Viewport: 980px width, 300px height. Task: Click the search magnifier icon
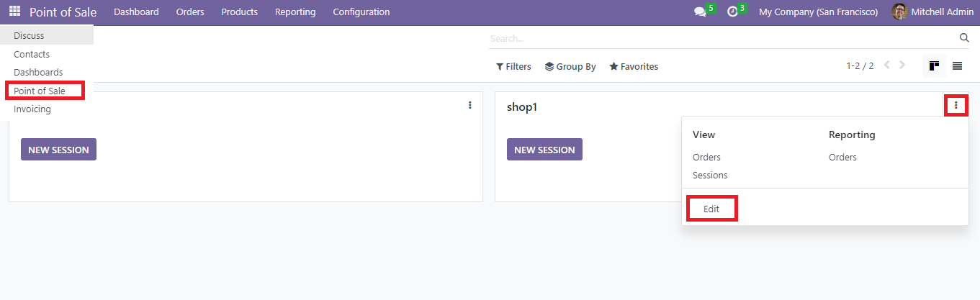click(x=964, y=38)
